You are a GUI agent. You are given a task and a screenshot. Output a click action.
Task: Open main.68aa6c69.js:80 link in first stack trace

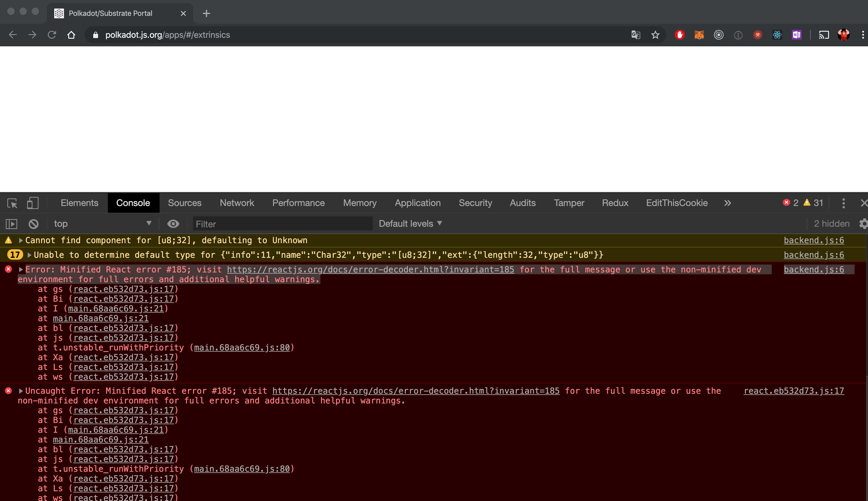click(x=242, y=347)
